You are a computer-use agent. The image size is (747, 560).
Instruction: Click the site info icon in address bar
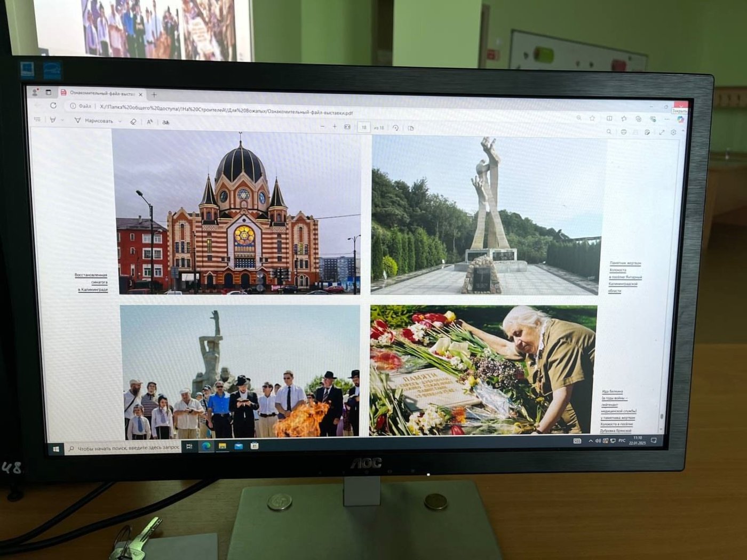coord(73,106)
